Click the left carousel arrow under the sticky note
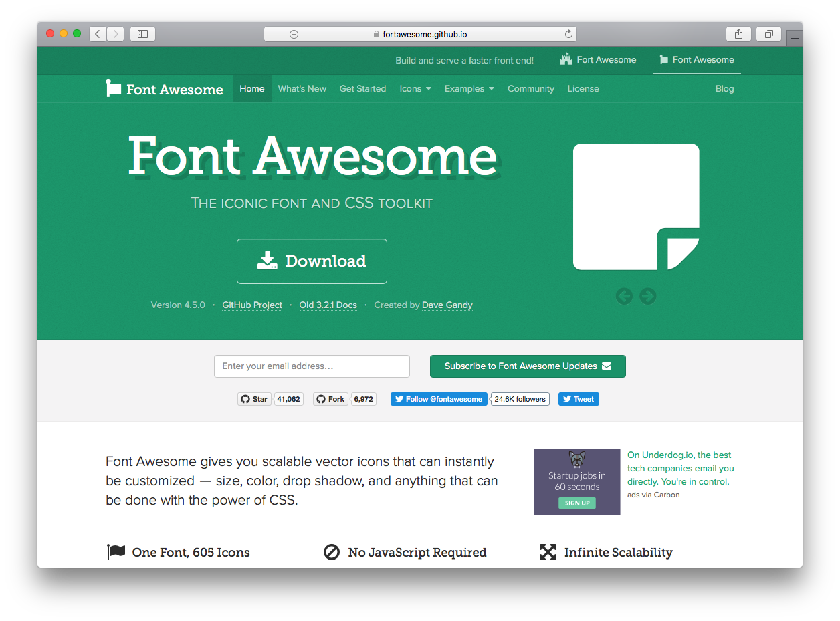Viewport: 840px width, 621px height. [x=624, y=295]
